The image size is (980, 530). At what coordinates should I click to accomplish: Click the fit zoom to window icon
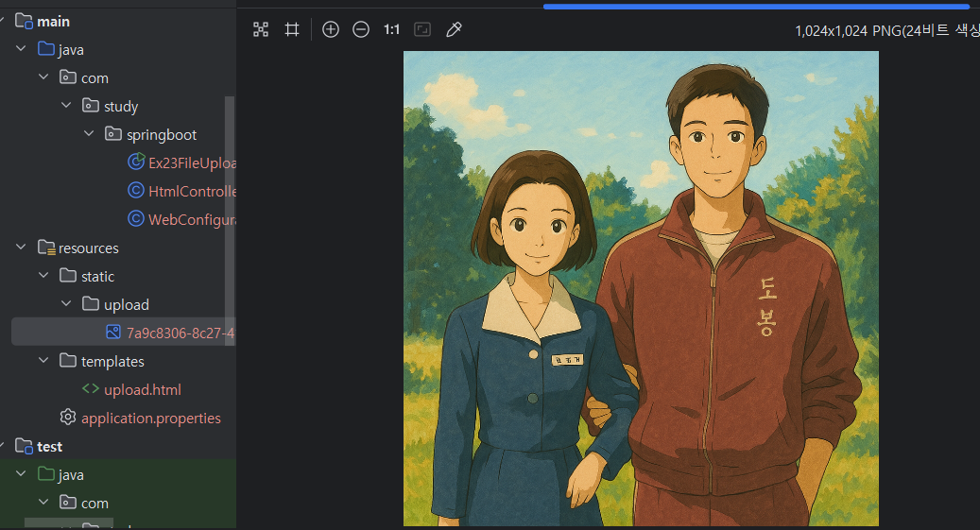click(x=422, y=29)
